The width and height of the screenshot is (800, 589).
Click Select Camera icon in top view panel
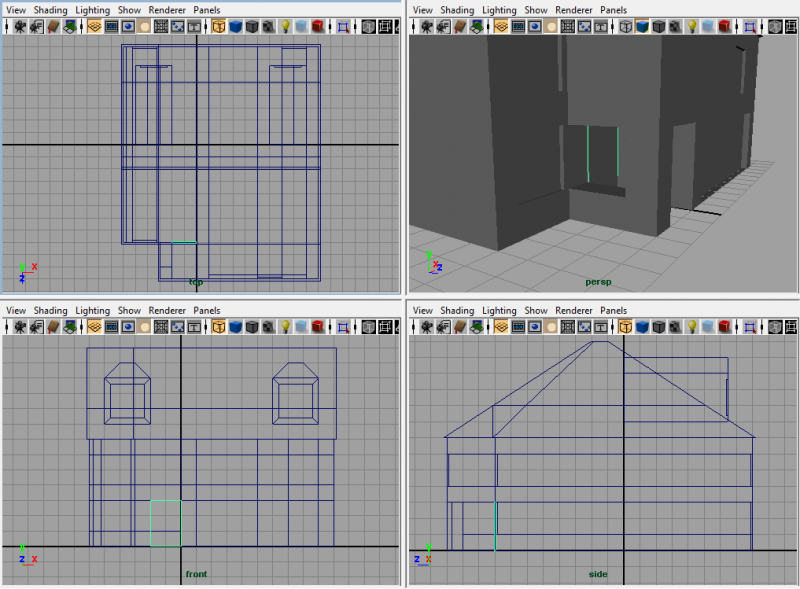(20, 26)
